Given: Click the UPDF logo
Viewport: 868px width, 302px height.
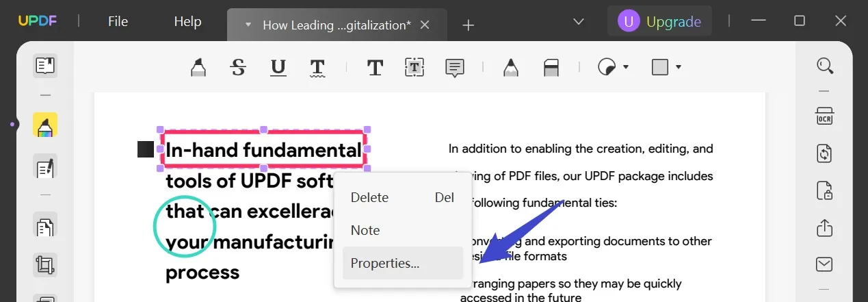Looking at the screenshot, I should point(37,21).
